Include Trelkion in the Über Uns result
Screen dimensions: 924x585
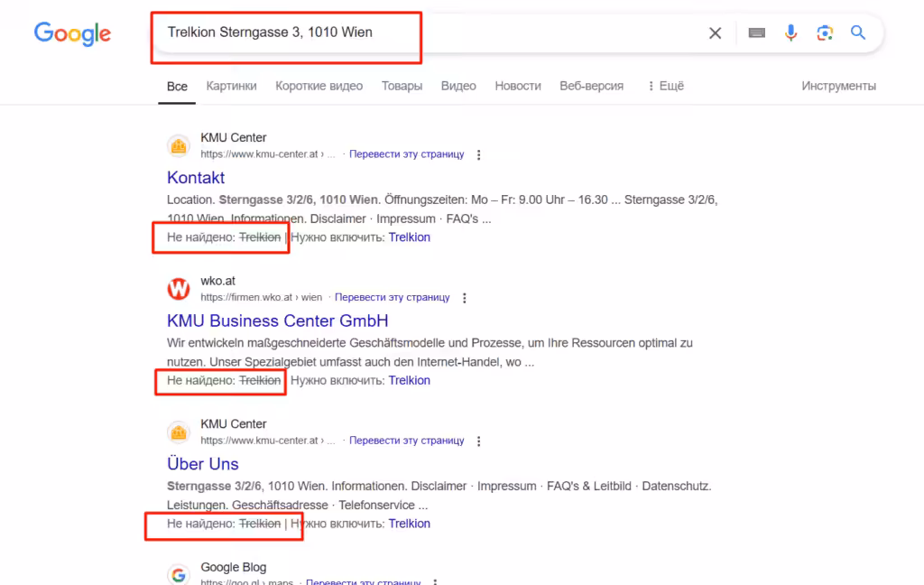409,524
